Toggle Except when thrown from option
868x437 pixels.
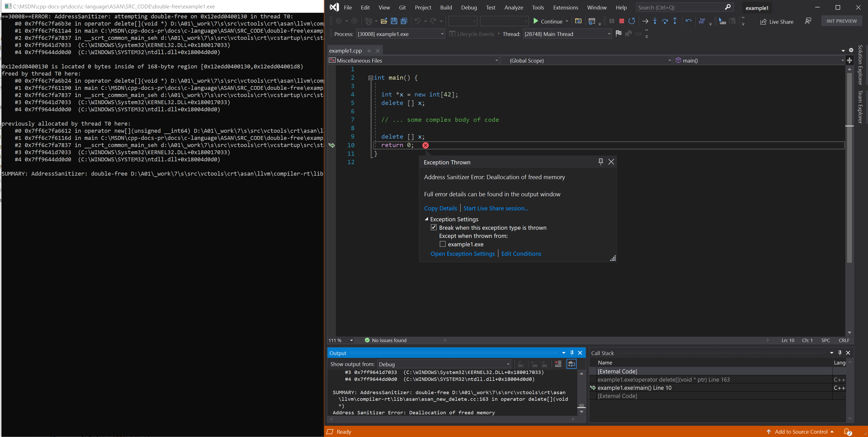click(x=442, y=244)
